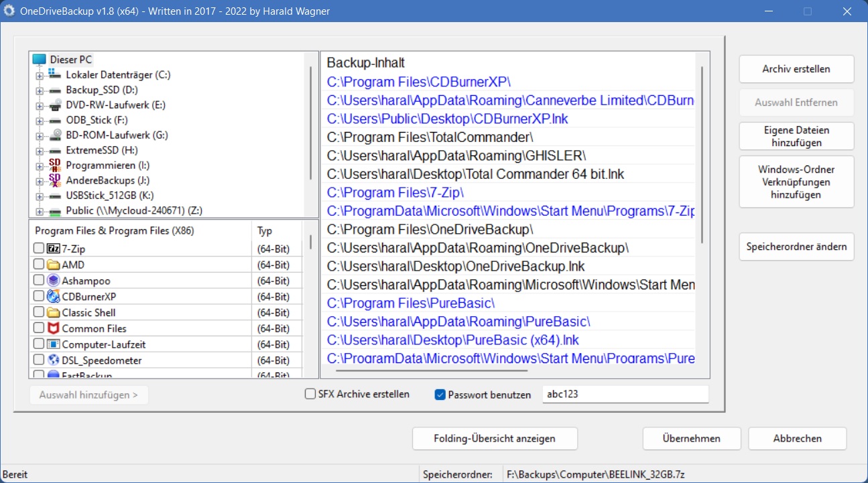The height and width of the screenshot is (483, 868).
Task: Click the Computer-Laufzeit program icon
Action: (53, 344)
